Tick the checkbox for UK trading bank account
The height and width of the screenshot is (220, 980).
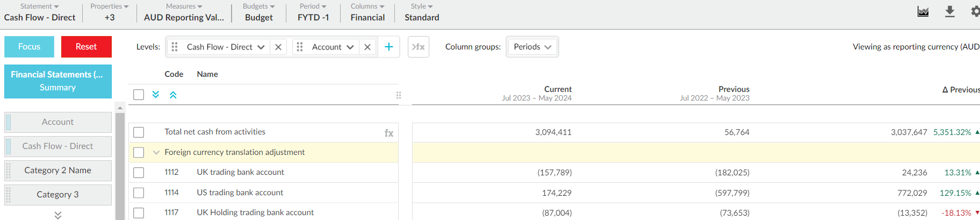click(x=139, y=173)
